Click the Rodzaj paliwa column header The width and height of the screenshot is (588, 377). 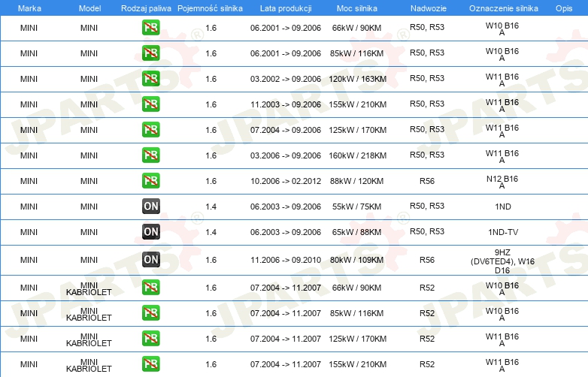coord(146,8)
